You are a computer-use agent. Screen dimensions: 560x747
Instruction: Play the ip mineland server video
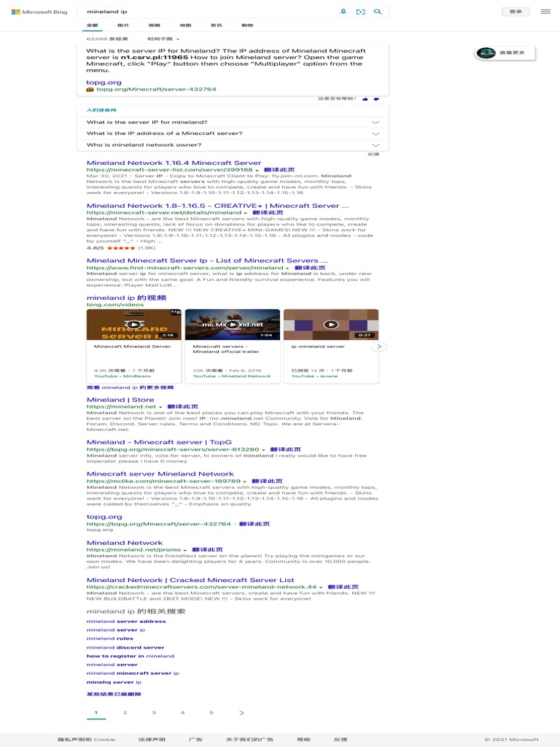(x=331, y=325)
